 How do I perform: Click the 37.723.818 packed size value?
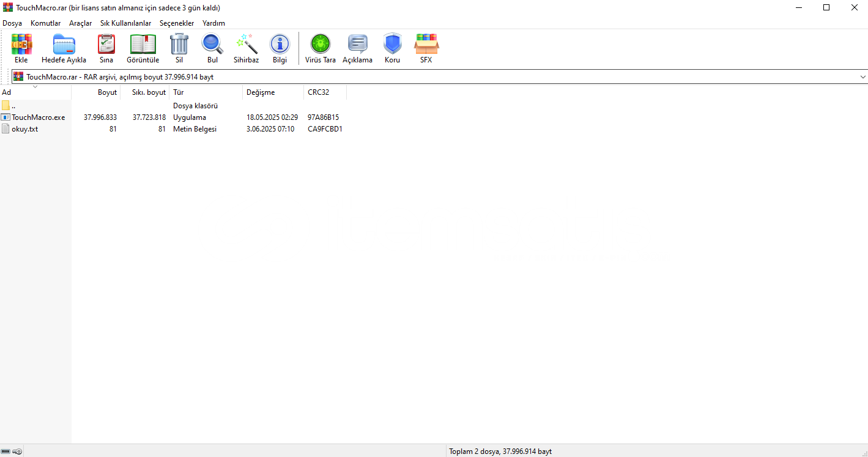[149, 117]
